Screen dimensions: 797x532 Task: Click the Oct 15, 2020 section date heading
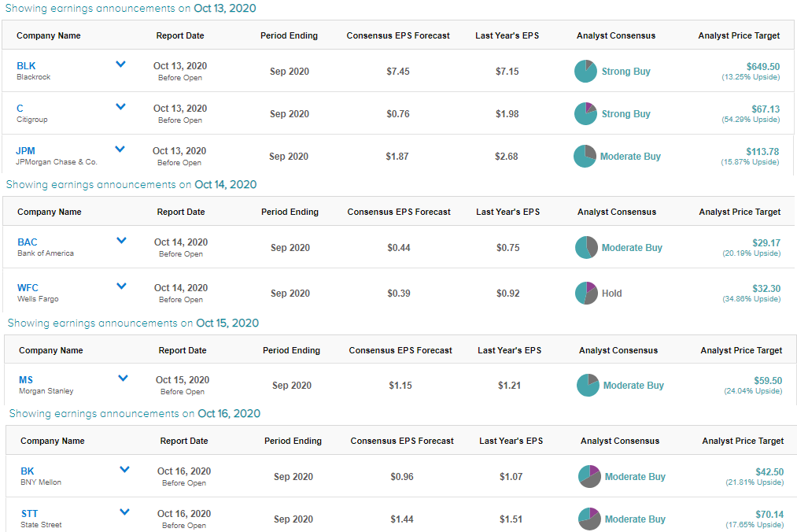pyautogui.click(x=227, y=323)
